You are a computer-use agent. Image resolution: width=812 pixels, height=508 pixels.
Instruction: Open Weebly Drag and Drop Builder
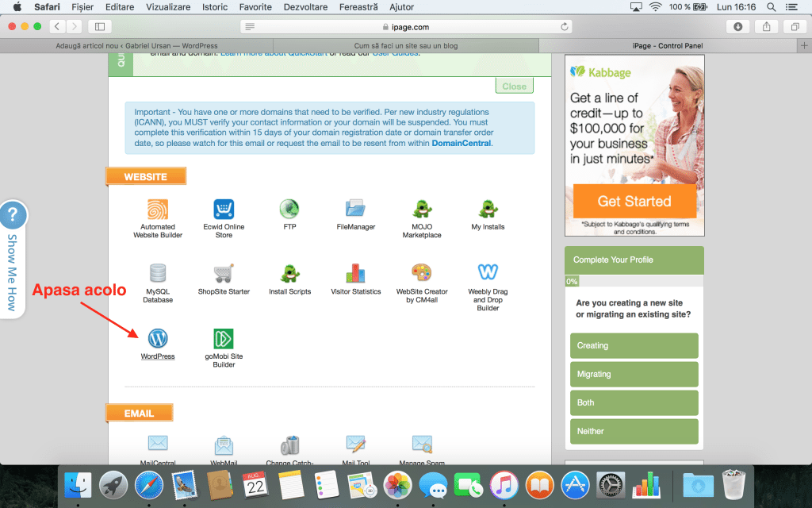(488, 272)
